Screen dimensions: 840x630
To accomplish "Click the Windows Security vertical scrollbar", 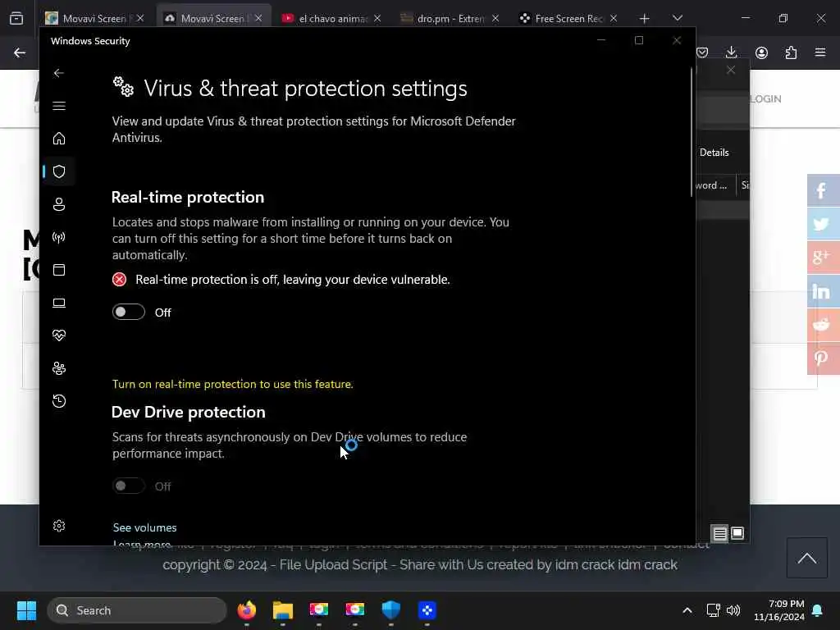I will 692,133.
